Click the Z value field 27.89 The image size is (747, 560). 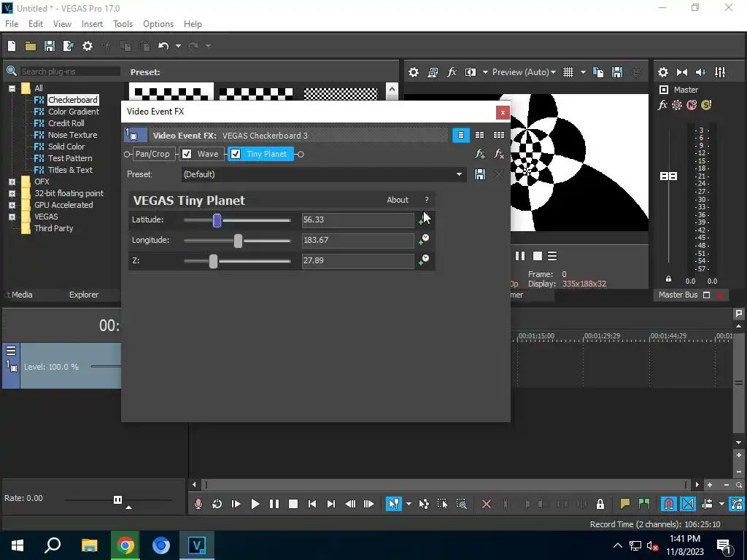tap(357, 261)
